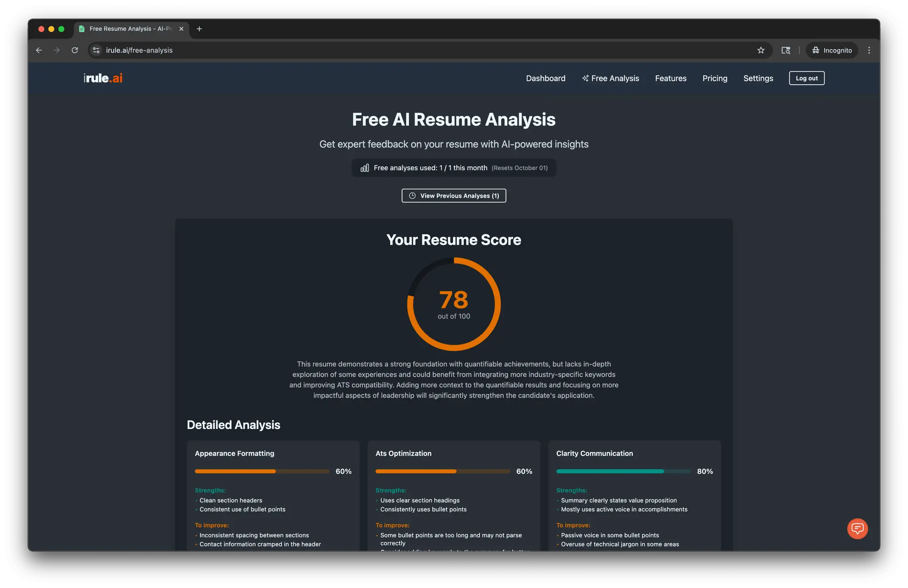Click the irule.ai logo
This screenshot has width=908, height=588.
(103, 78)
